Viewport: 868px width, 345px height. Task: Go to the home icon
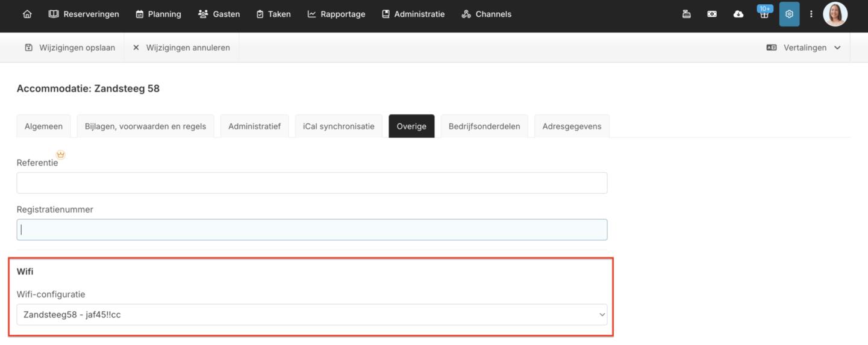pyautogui.click(x=27, y=14)
